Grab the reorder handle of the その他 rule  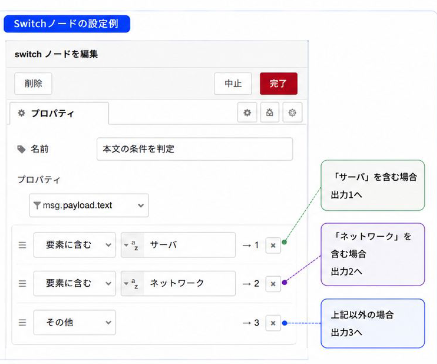pyautogui.click(x=22, y=323)
